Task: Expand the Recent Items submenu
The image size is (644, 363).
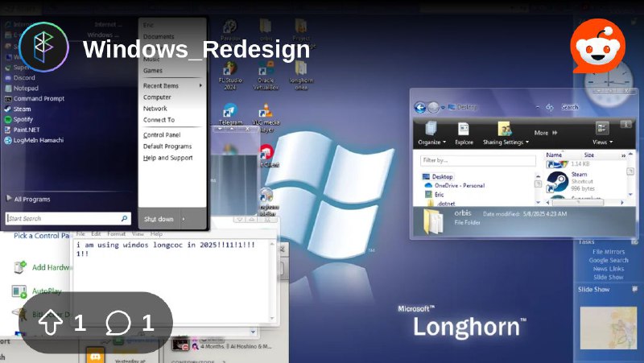Action: [172, 85]
